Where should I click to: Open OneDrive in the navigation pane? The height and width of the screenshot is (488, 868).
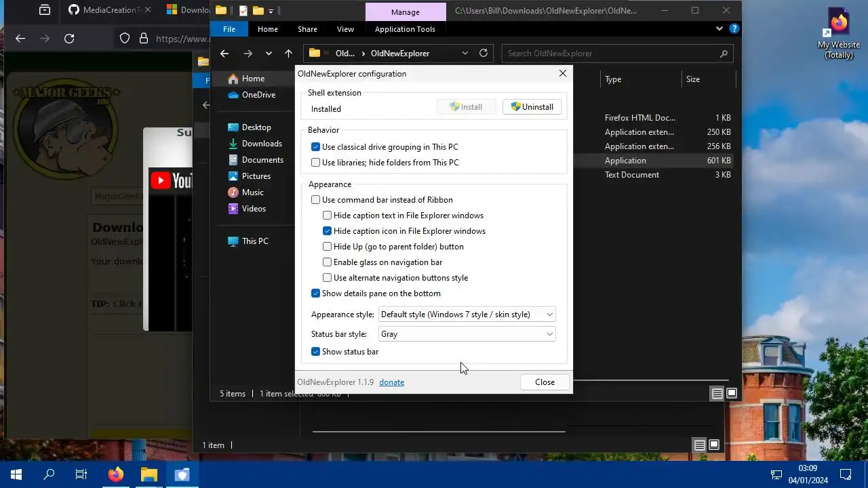click(x=251, y=95)
